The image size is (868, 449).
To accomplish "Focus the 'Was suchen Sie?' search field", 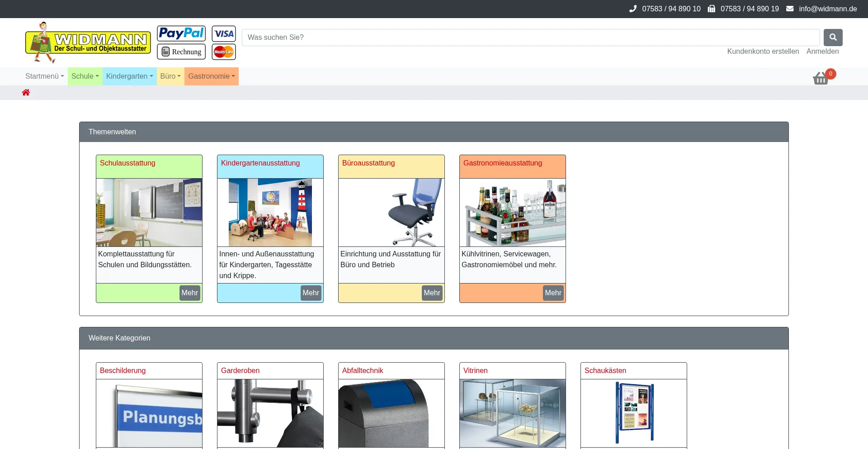I will [531, 38].
